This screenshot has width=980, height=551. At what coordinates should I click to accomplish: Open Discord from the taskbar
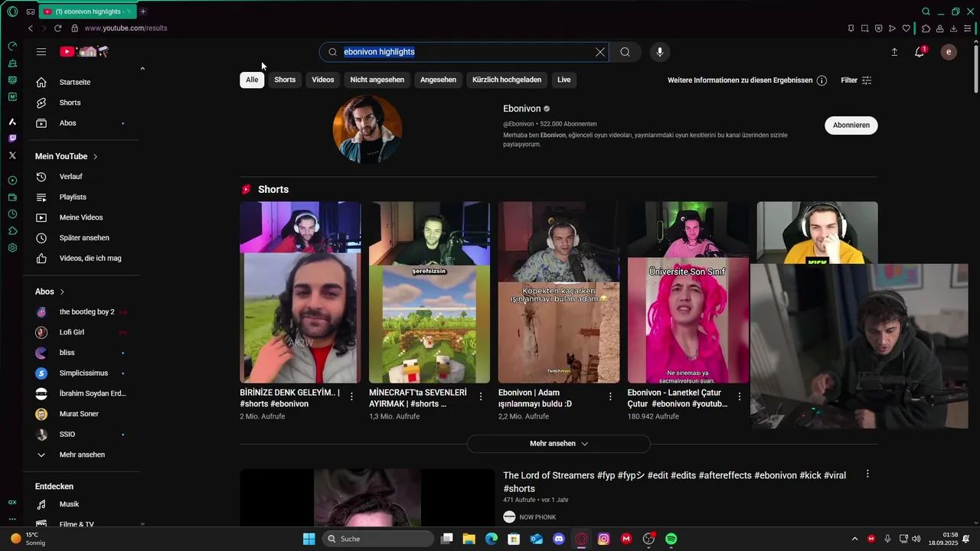(x=559, y=539)
